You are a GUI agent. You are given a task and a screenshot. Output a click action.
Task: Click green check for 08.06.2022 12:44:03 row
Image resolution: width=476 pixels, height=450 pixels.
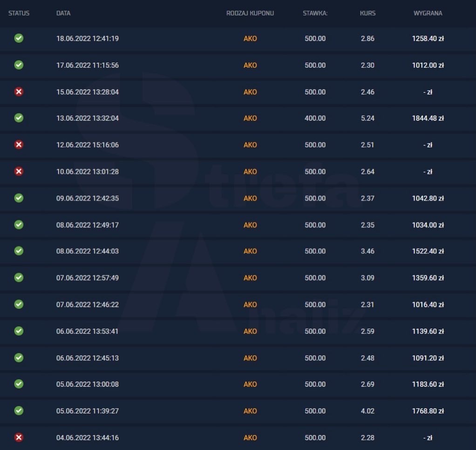pos(19,251)
